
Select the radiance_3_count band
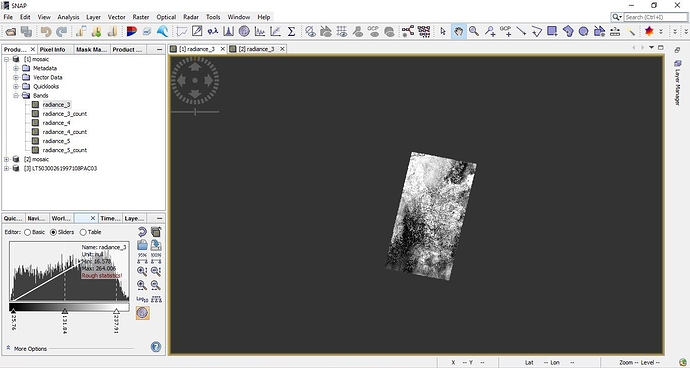point(65,114)
